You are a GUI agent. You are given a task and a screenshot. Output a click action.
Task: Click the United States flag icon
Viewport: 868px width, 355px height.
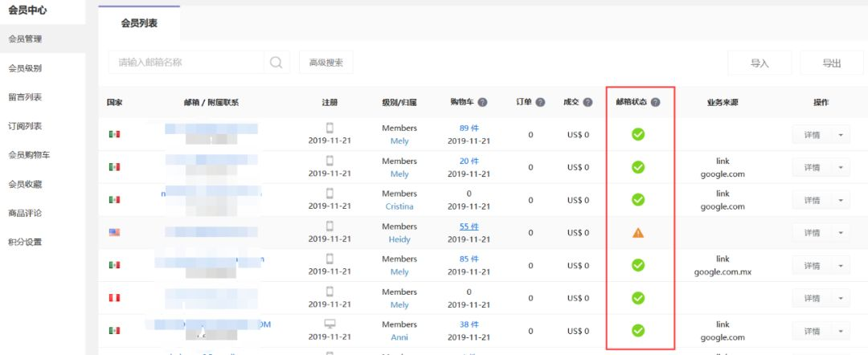(x=115, y=232)
